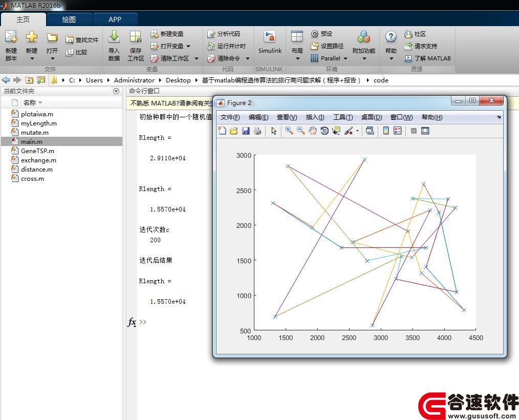Click the Import Data (导入数据) icon
519x420 pixels.
click(x=114, y=37)
